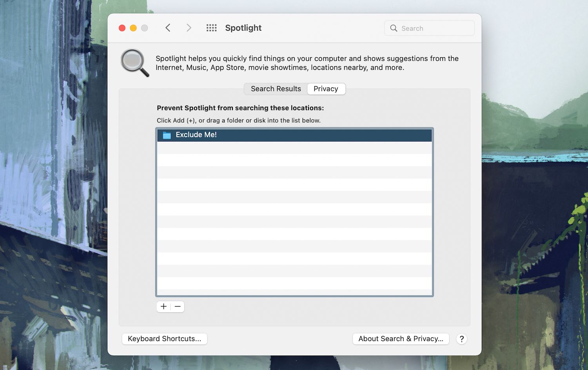Click inside the Search input field
This screenshot has width=588, height=370.
tap(431, 28)
